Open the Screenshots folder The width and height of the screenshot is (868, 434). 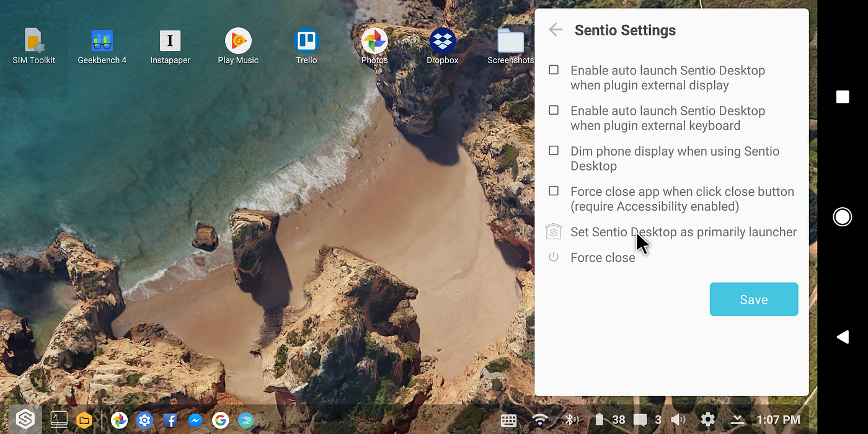tap(511, 46)
